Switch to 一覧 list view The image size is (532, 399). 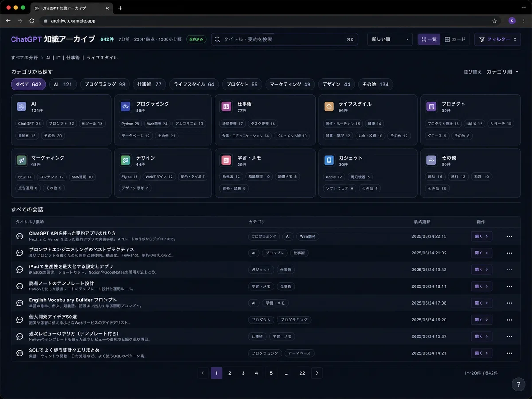click(x=429, y=39)
